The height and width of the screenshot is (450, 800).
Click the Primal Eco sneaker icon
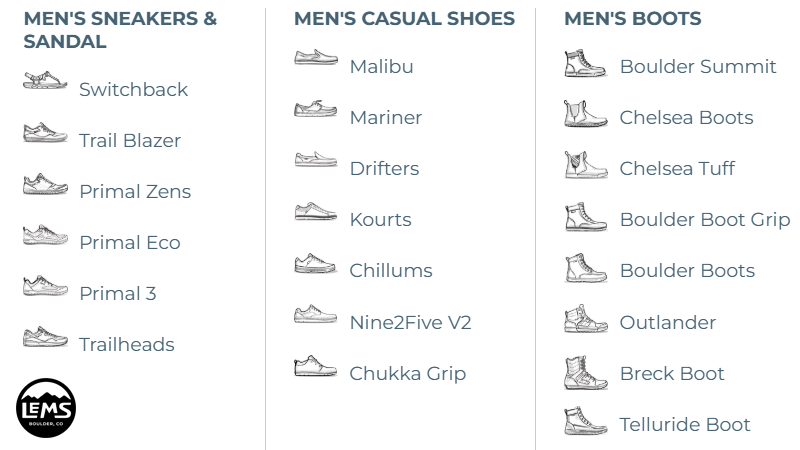click(x=45, y=235)
